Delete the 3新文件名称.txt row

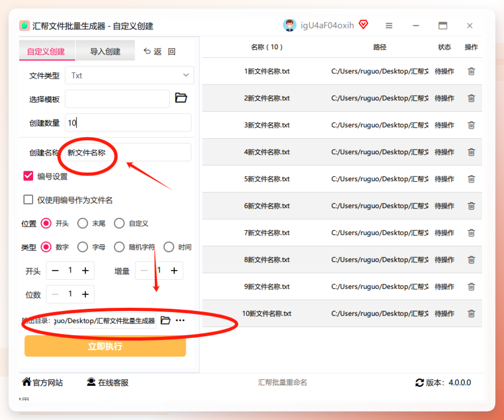click(x=471, y=125)
